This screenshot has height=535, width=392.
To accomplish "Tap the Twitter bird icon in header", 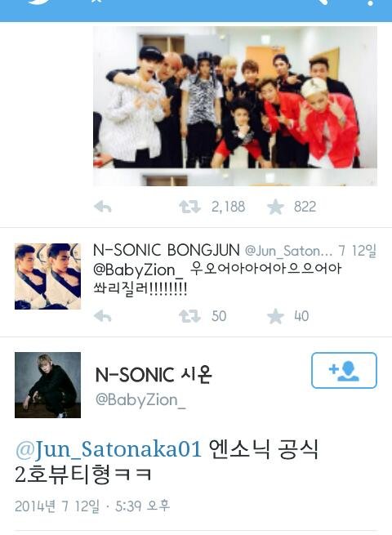I will click(39, 2).
